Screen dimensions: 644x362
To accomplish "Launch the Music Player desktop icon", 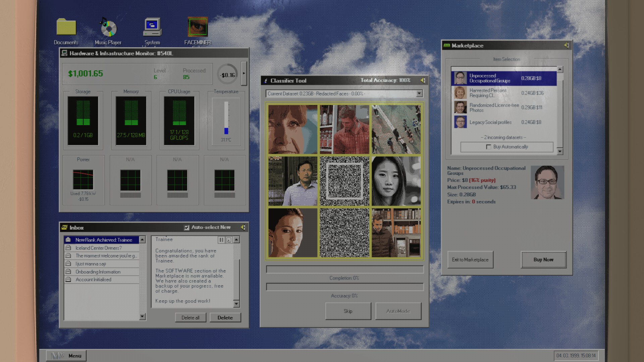I will coord(108,28).
